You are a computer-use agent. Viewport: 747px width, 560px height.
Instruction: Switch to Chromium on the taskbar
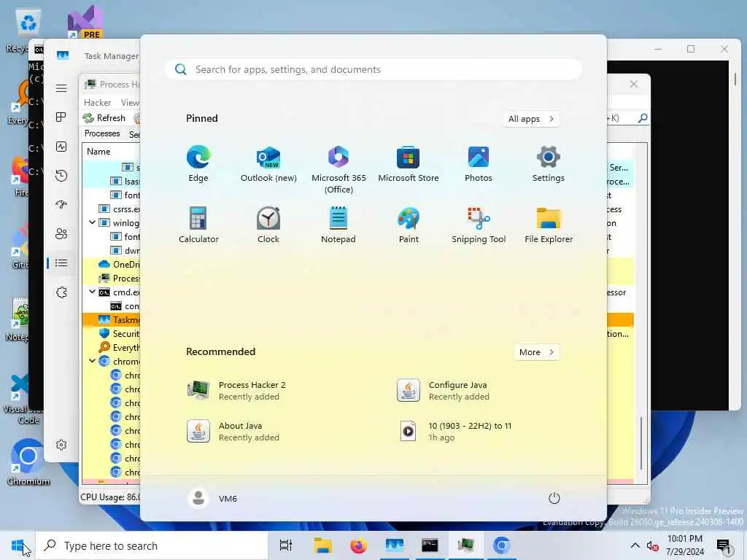(501, 545)
